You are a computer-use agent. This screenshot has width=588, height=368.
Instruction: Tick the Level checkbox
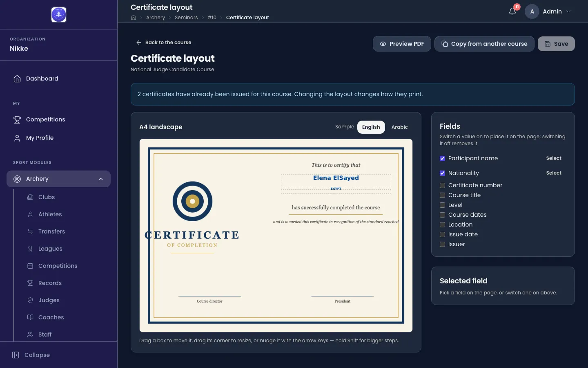(442, 205)
